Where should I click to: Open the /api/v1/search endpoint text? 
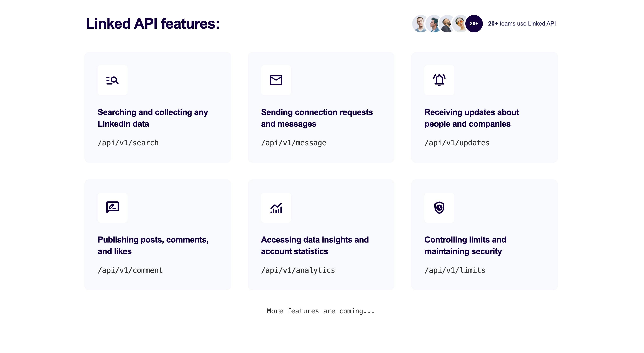[128, 143]
